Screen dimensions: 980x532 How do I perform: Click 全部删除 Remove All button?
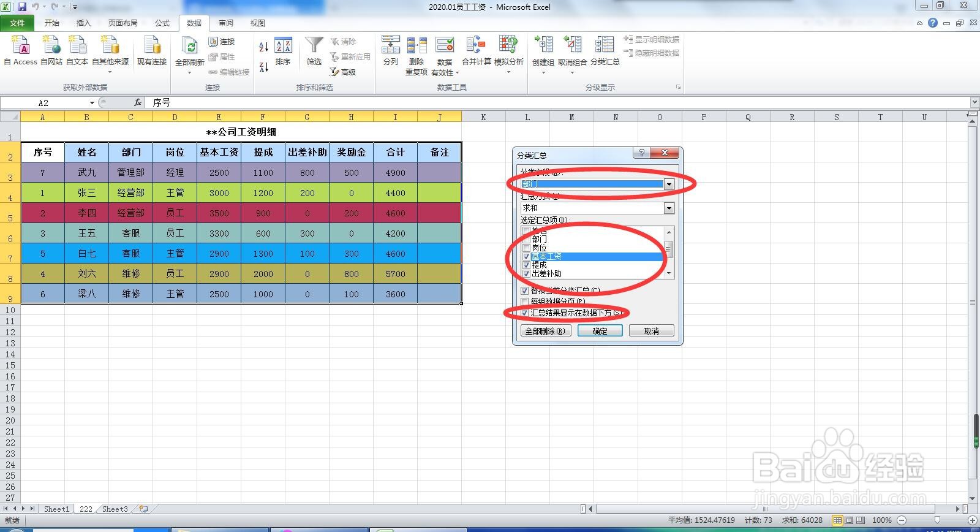tap(545, 331)
